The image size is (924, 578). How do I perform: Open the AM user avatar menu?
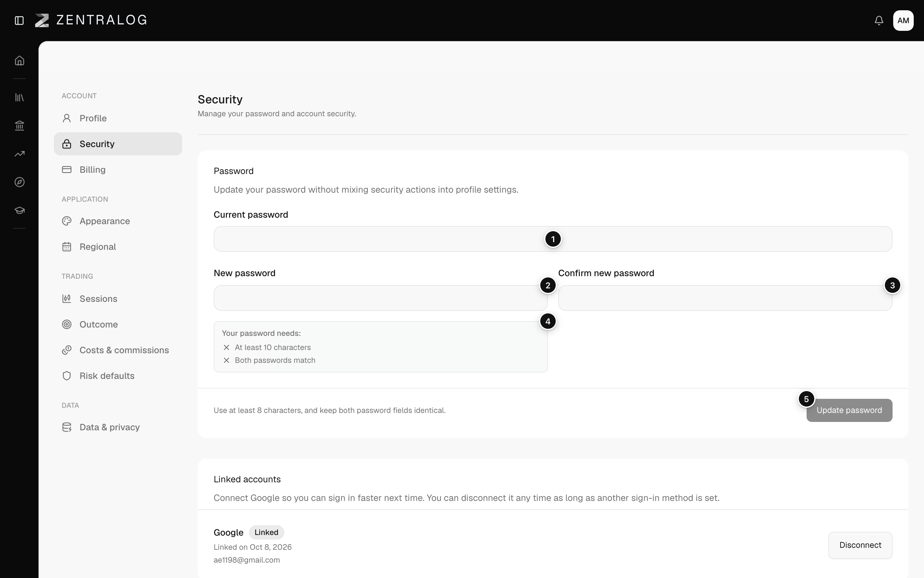point(903,20)
